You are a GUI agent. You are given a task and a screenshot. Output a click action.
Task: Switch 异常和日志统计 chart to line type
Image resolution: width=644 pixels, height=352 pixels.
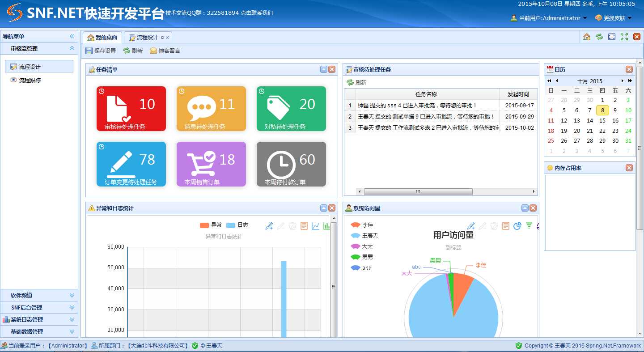[x=316, y=226]
